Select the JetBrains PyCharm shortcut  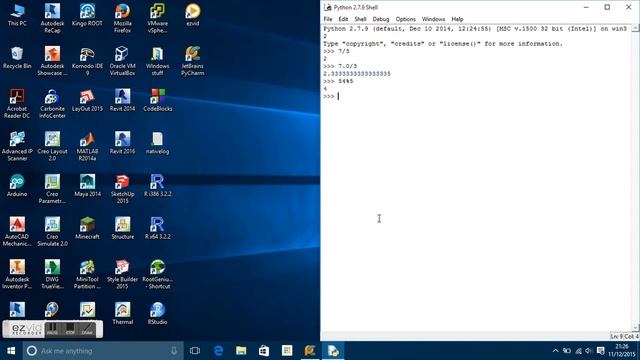point(193,61)
